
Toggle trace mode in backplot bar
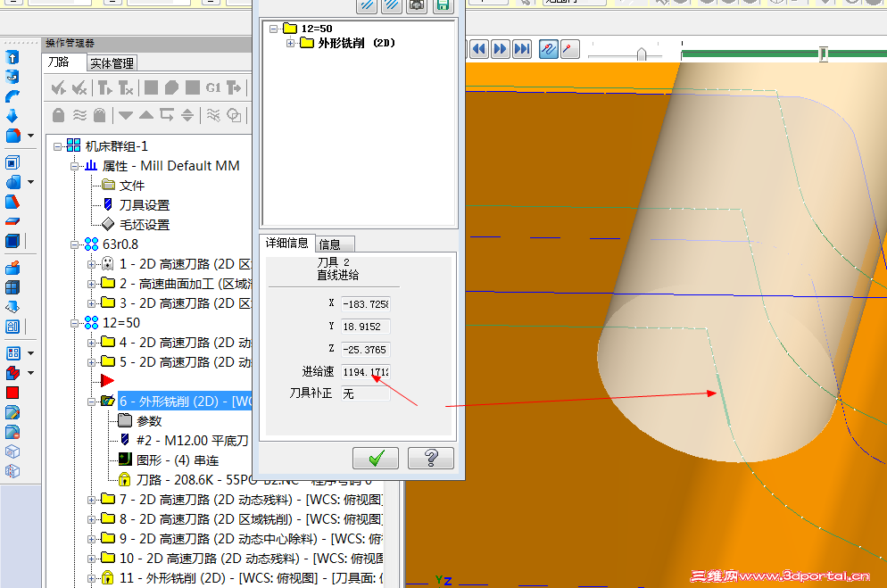[x=548, y=49]
